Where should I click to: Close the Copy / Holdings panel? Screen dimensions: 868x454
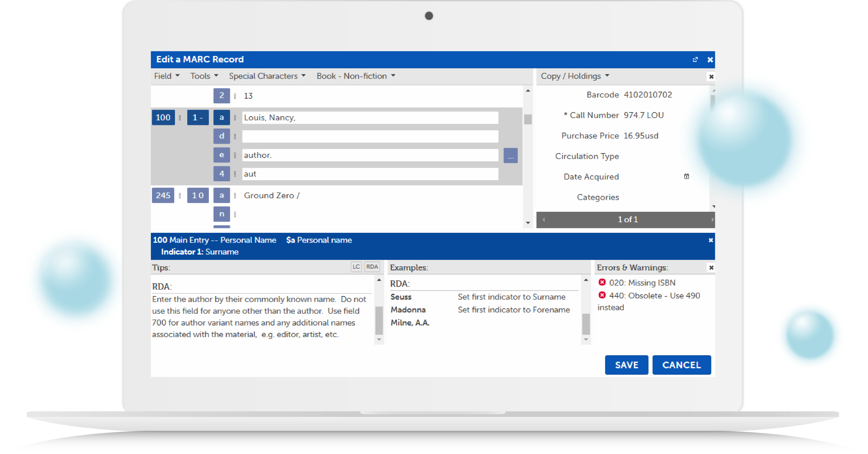point(711,77)
